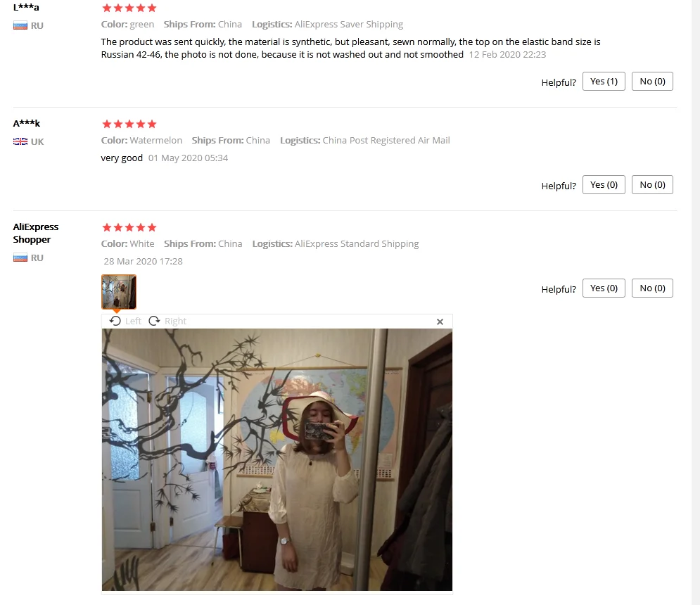
Task: Click the enlarged mirror selfie photo
Action: (276, 459)
